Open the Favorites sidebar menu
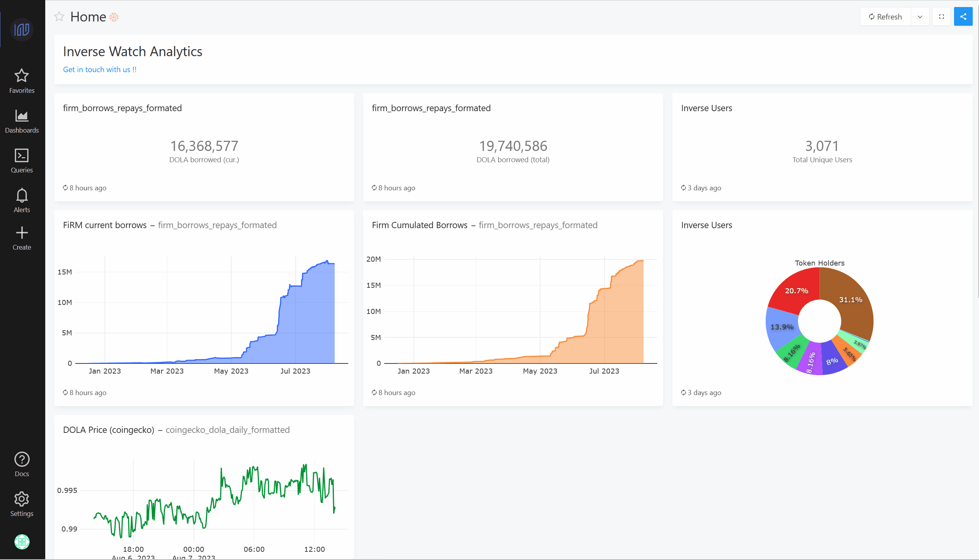The width and height of the screenshot is (979, 560). [22, 81]
